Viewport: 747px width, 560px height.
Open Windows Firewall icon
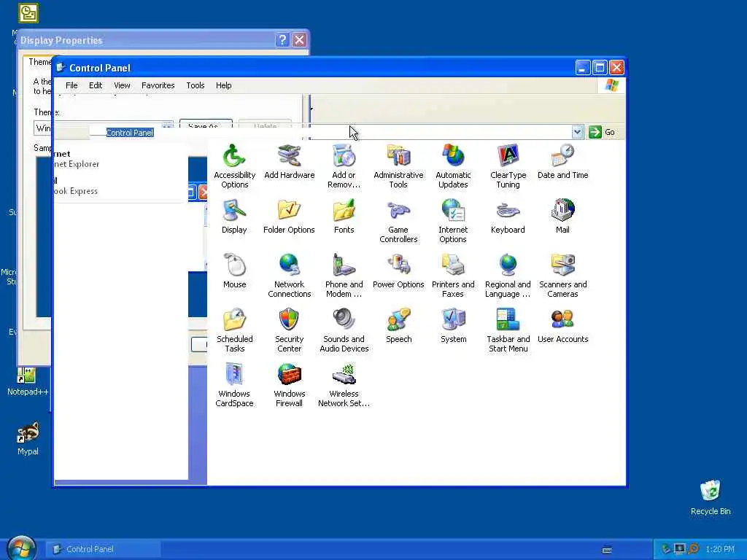tap(289, 374)
